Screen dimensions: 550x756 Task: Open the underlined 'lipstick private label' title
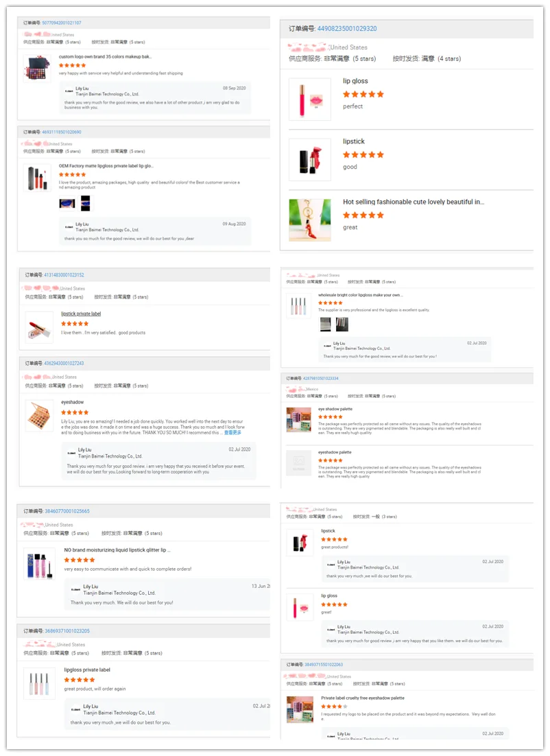[81, 314]
